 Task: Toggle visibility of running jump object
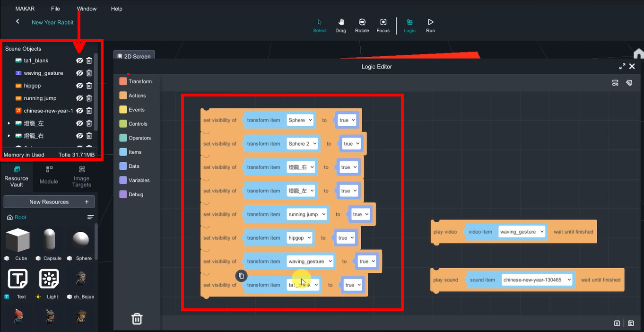79,98
